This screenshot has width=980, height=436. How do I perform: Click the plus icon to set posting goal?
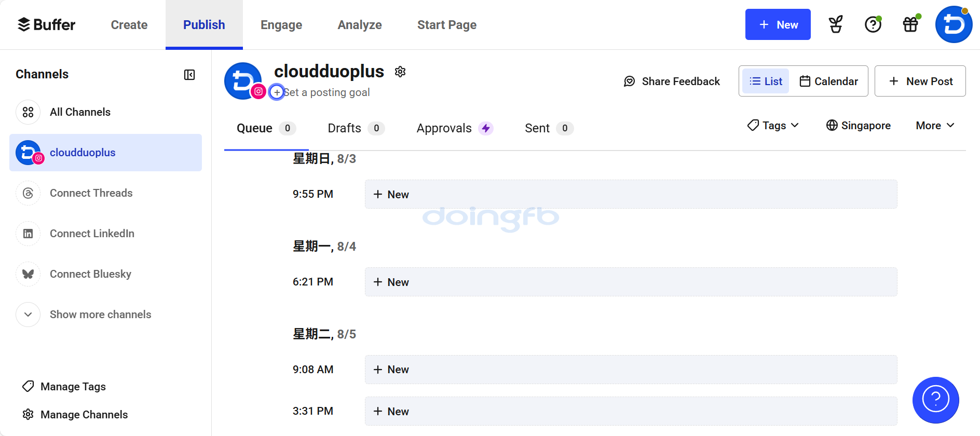tap(277, 92)
